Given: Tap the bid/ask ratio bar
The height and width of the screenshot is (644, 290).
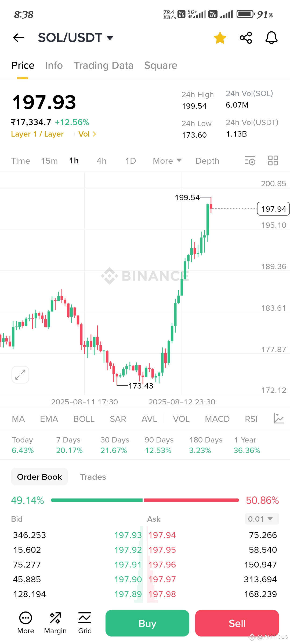Looking at the screenshot, I should coord(145,500).
